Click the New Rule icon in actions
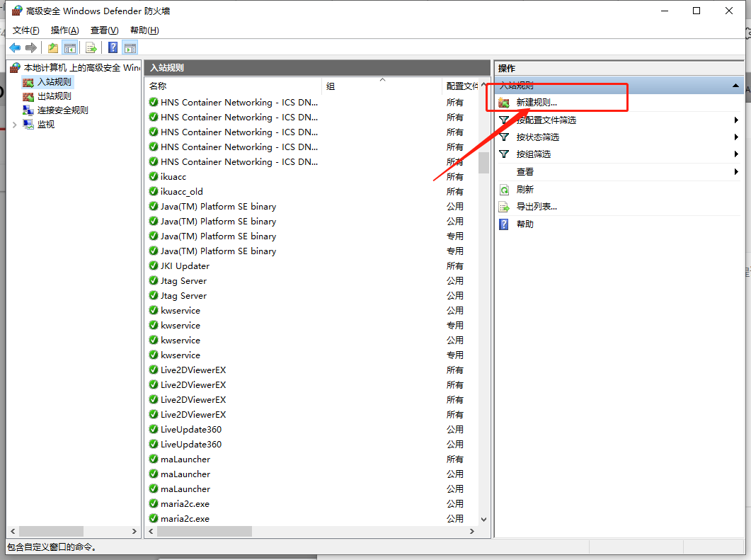This screenshot has width=751, height=560. pyautogui.click(x=504, y=103)
